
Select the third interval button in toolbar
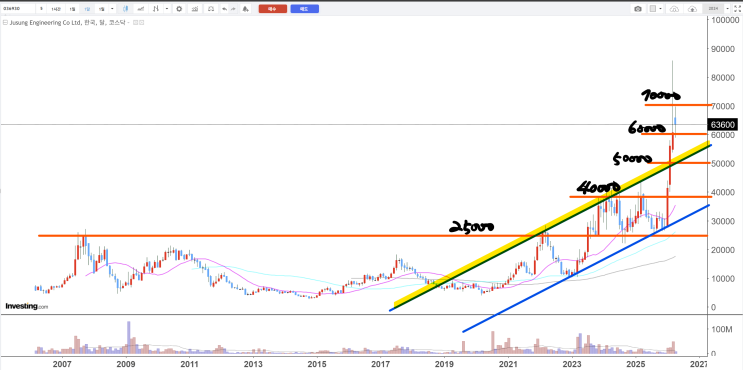(72, 9)
